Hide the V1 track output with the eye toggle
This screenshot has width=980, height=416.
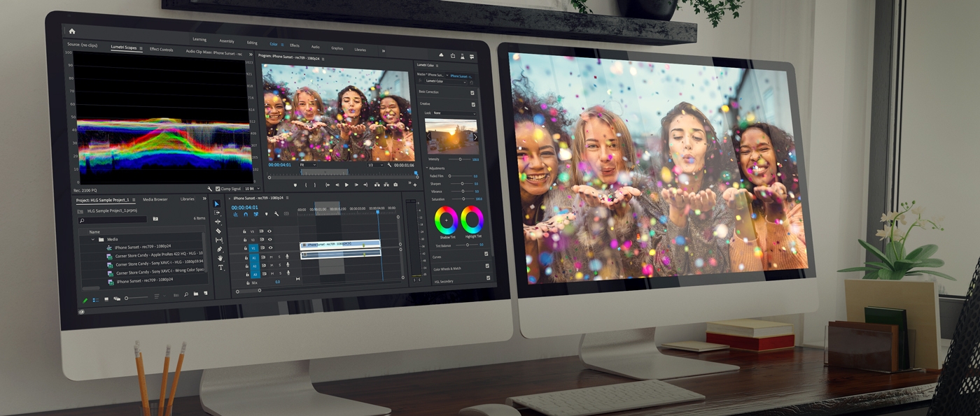(269, 248)
